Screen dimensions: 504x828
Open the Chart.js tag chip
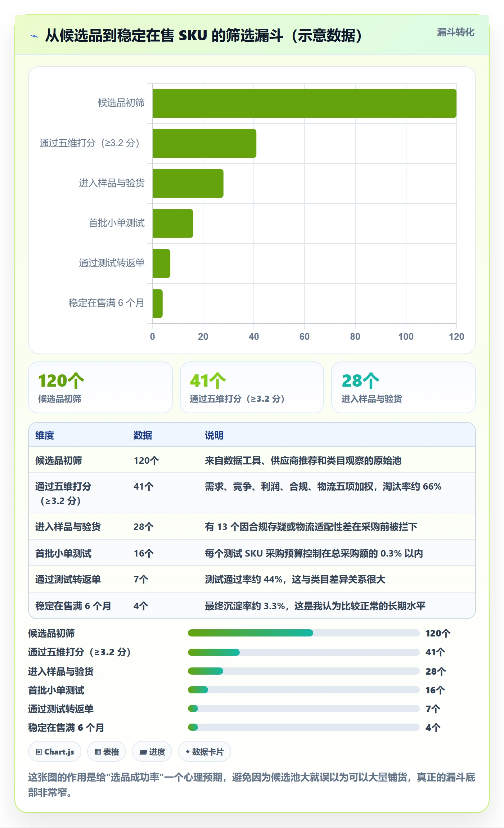click(55, 752)
